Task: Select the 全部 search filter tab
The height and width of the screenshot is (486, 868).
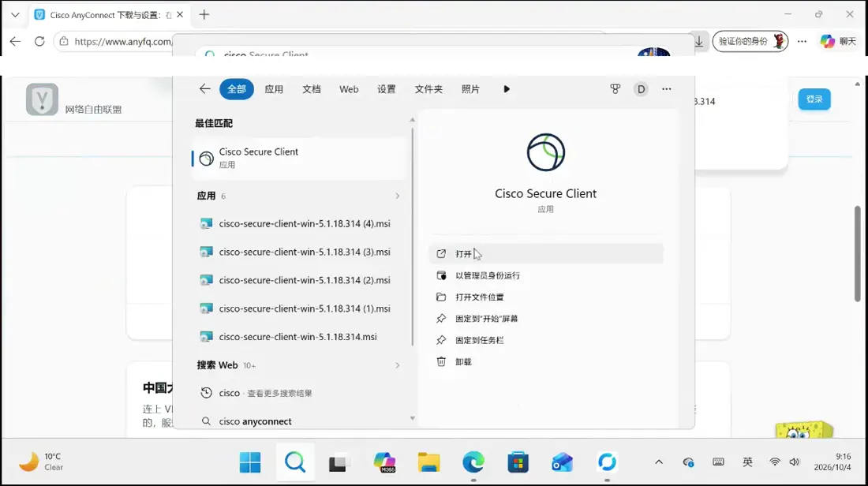Action: pyautogui.click(x=237, y=89)
